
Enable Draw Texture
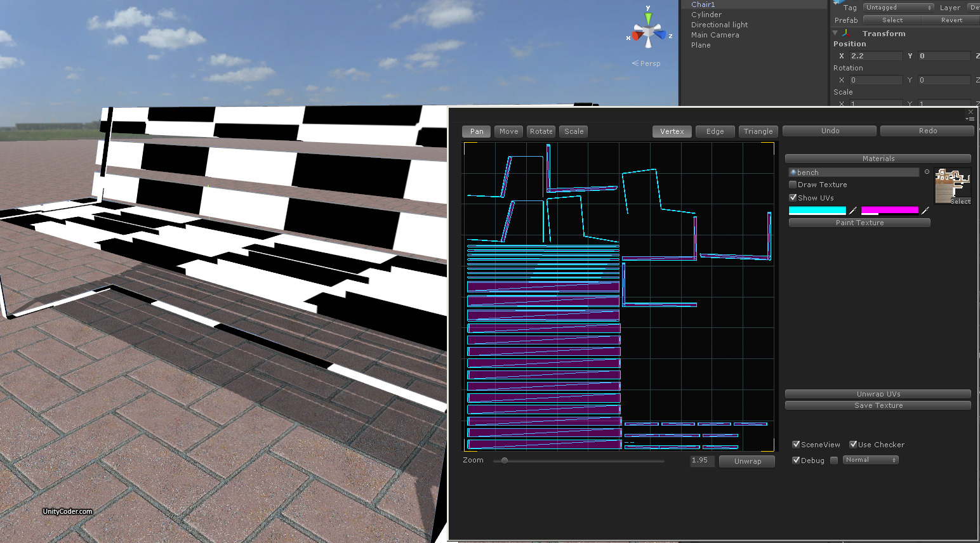tap(793, 185)
